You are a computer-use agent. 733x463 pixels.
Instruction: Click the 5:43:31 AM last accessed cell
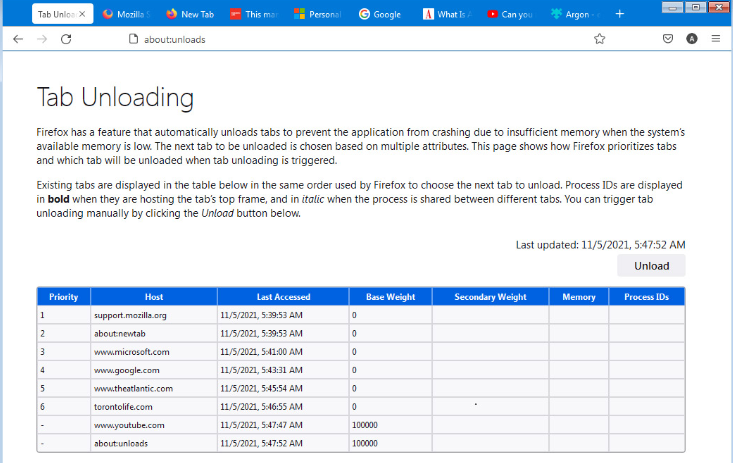click(283, 369)
